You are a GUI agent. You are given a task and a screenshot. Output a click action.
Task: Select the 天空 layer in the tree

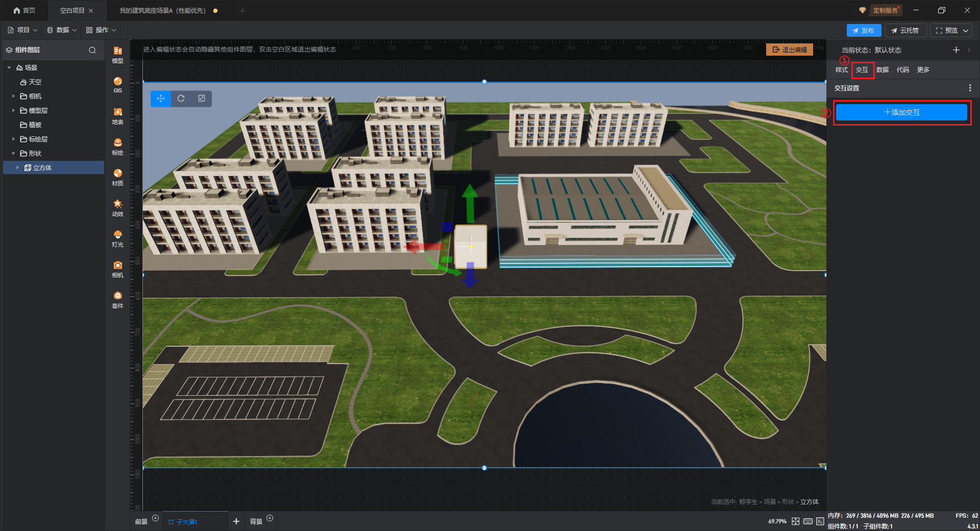tap(35, 82)
